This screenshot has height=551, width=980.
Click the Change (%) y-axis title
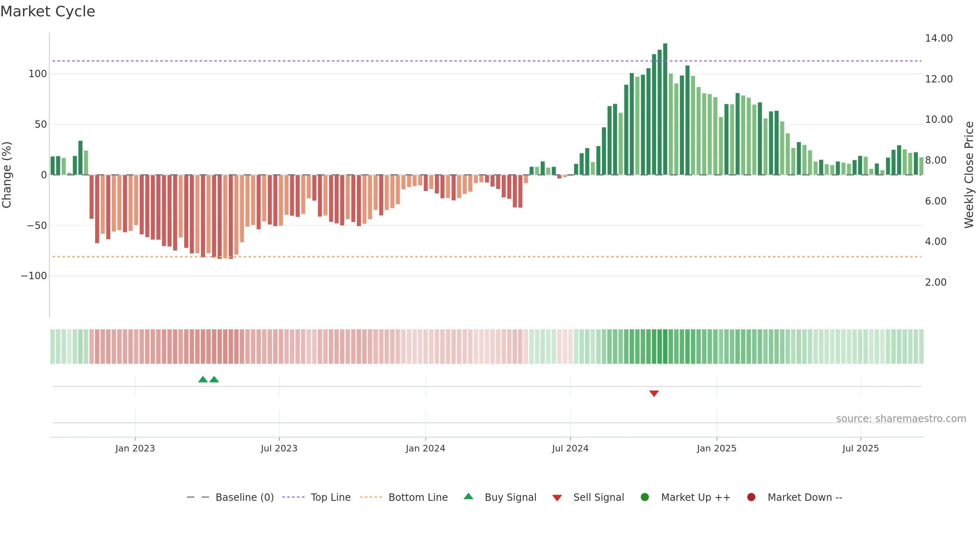[7, 175]
